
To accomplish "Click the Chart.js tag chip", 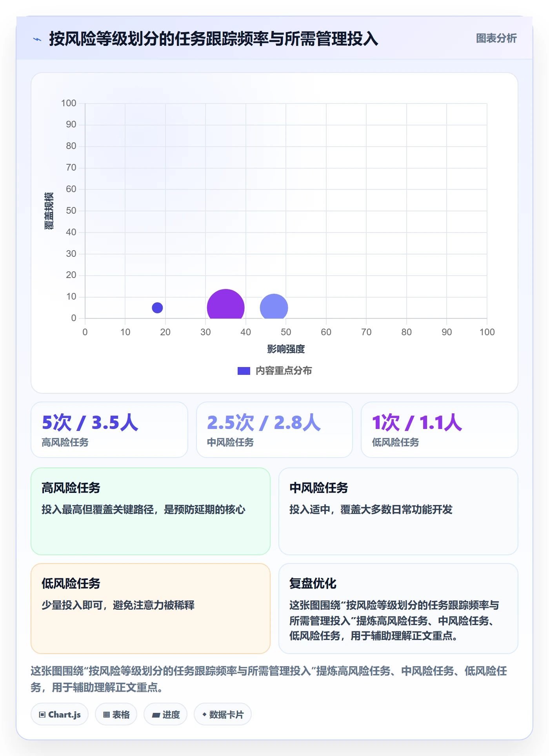I will click(60, 714).
